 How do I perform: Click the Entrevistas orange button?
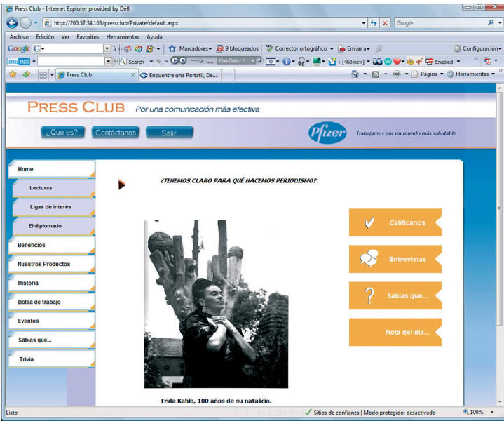(x=395, y=259)
